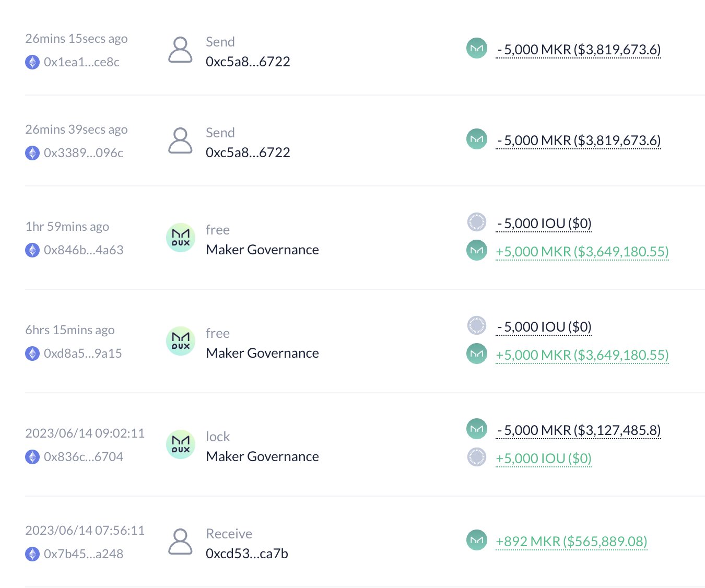Click the user avatar icon for first Send
Screen dimensions: 705x588
tap(180, 50)
